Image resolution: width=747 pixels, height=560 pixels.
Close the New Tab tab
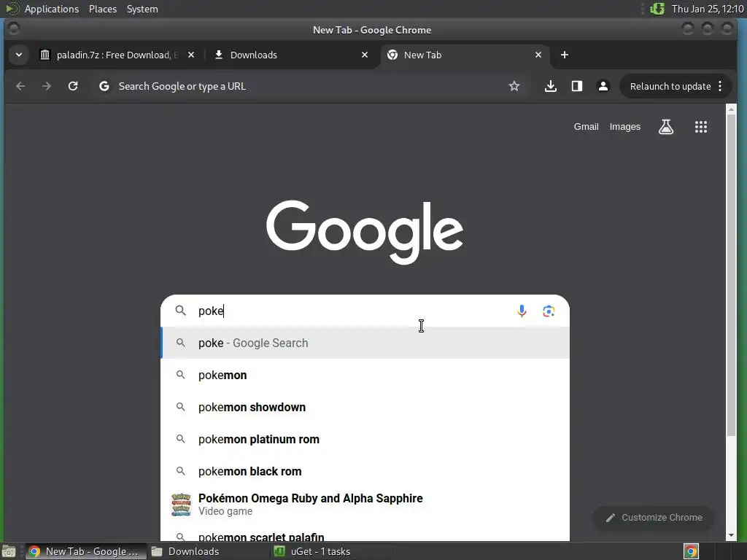pos(538,55)
